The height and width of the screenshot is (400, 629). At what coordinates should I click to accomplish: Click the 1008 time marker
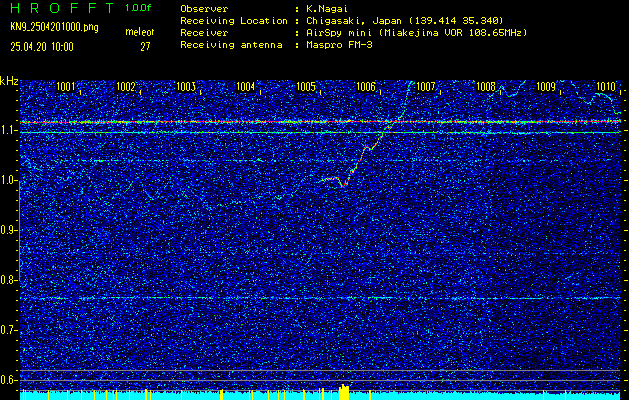coord(486,86)
